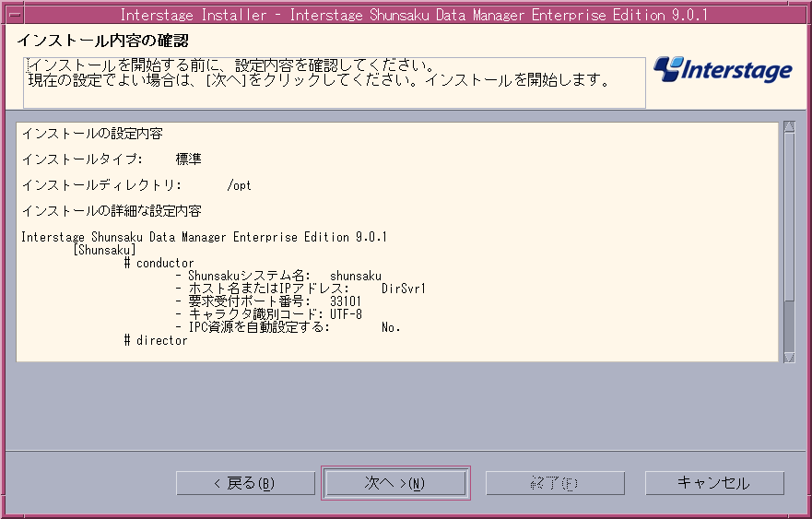Click the Interstage Installer title bar

click(x=406, y=15)
